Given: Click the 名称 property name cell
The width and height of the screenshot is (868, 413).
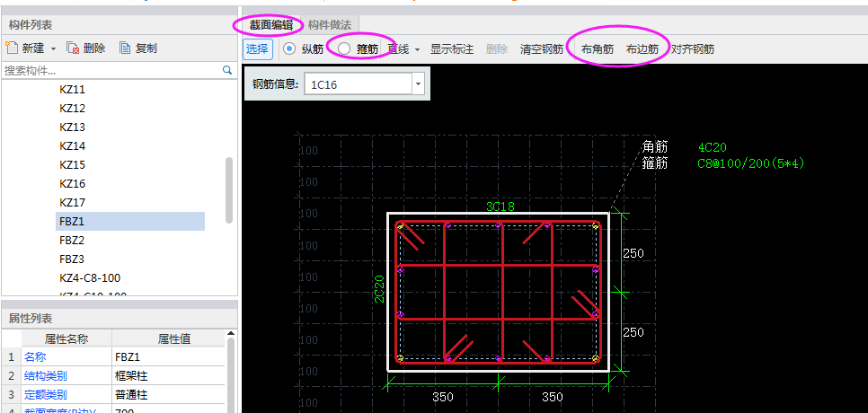Looking at the screenshot, I should click(x=66, y=356).
